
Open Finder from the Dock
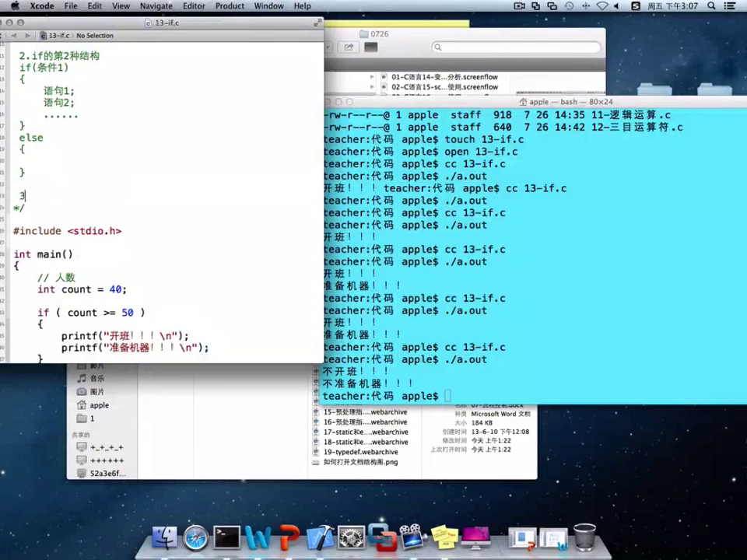164,537
